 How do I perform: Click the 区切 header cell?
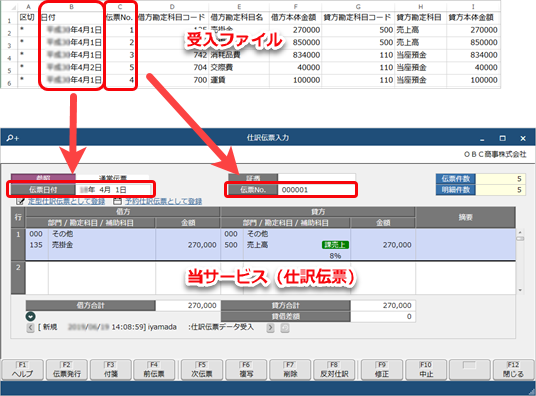click(x=27, y=17)
